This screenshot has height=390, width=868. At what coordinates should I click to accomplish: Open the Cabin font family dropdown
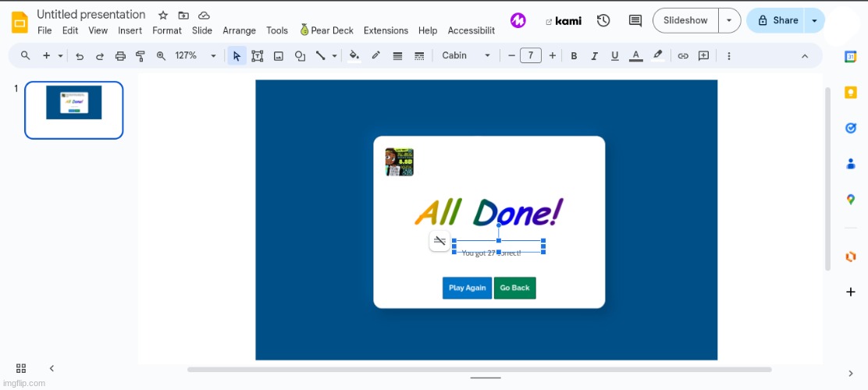coord(466,55)
